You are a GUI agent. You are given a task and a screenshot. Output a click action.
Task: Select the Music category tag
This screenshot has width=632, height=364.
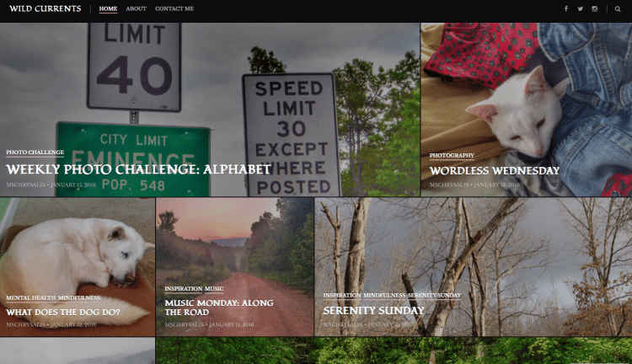pyautogui.click(x=214, y=289)
